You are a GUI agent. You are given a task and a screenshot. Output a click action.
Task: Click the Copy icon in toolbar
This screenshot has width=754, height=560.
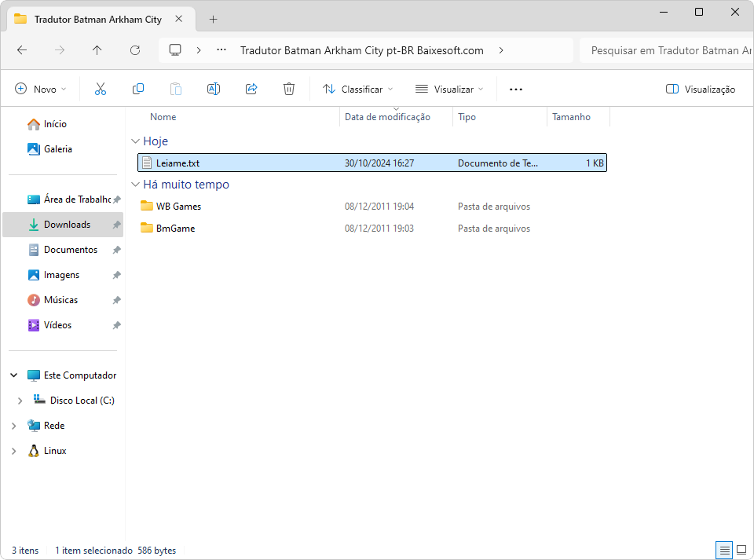click(138, 90)
